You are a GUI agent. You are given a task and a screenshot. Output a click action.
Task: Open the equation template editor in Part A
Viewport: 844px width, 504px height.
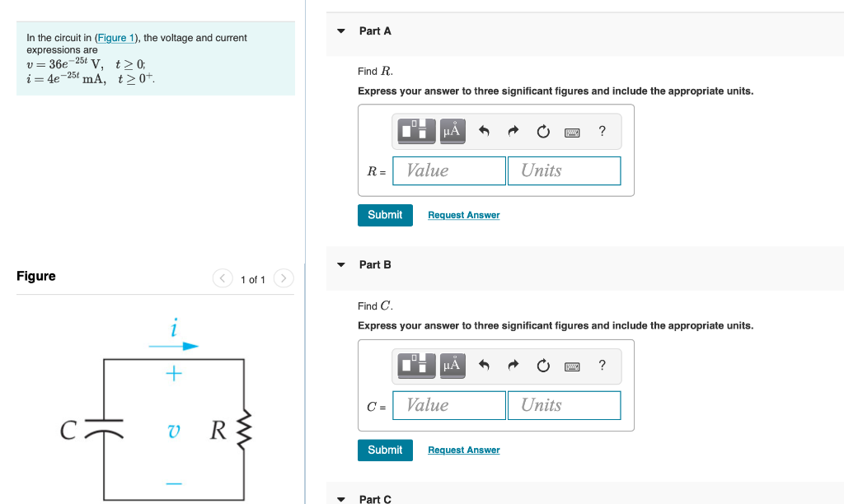tap(416, 132)
